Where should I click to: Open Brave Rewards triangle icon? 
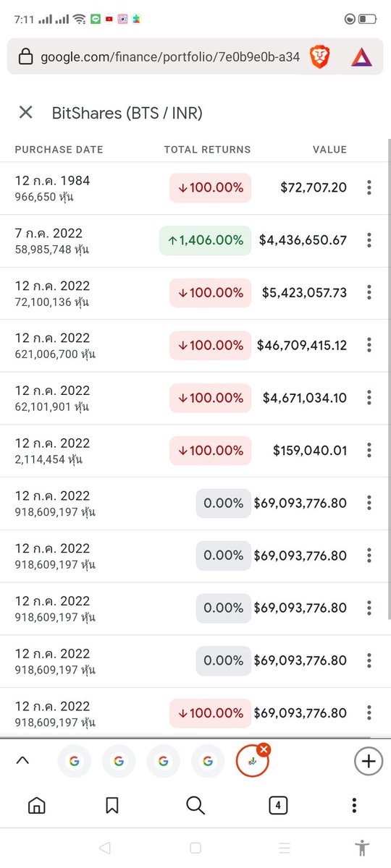coord(361,56)
